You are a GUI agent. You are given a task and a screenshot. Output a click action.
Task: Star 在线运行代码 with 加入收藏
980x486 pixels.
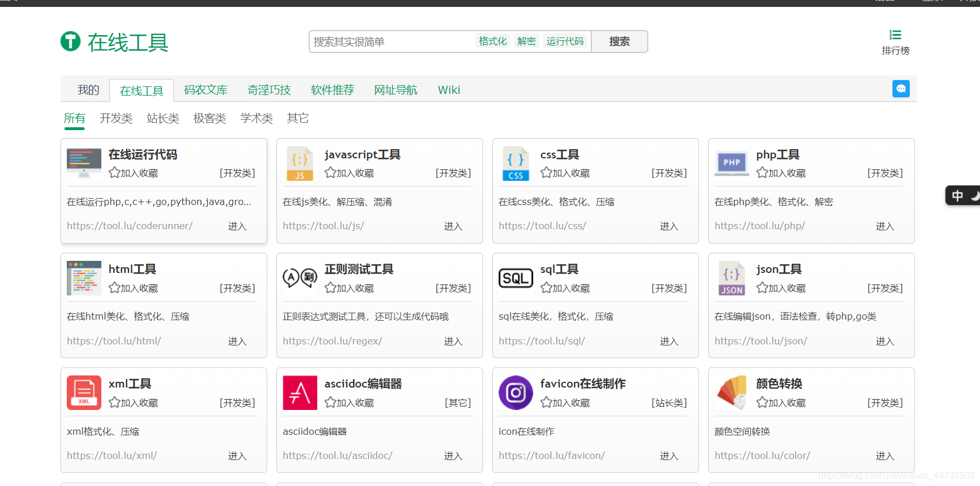point(134,173)
